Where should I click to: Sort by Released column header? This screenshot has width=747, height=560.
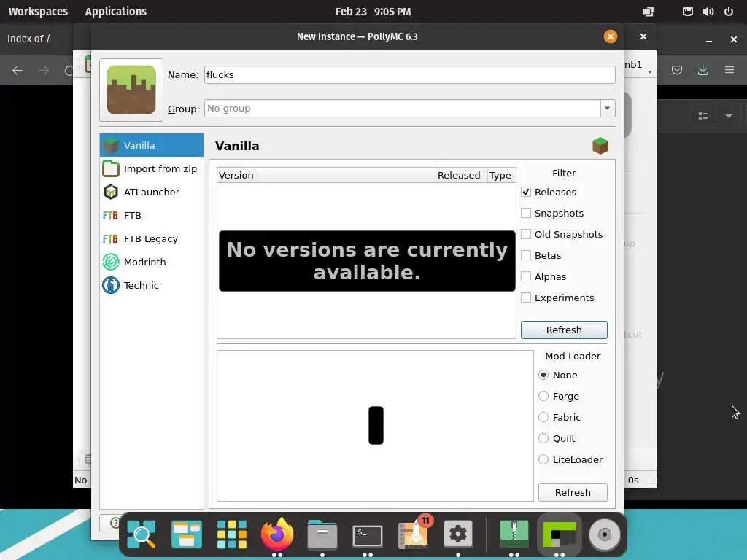pos(461,175)
